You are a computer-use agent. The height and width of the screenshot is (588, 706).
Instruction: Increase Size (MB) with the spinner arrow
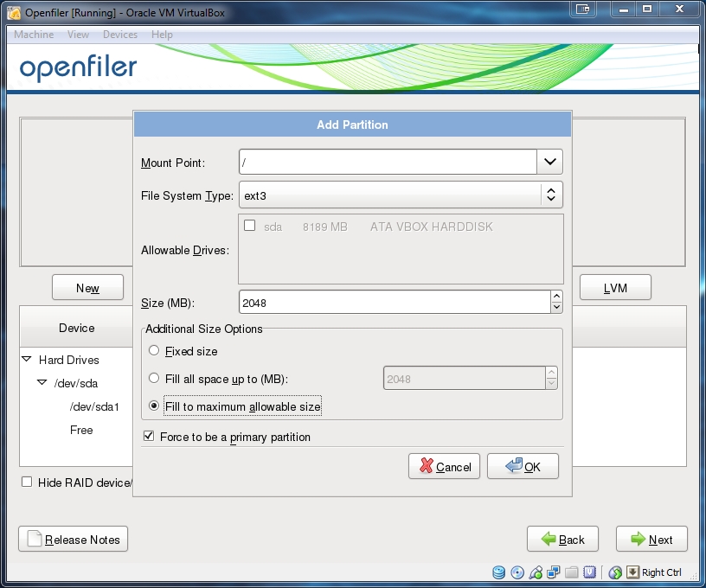click(556, 297)
